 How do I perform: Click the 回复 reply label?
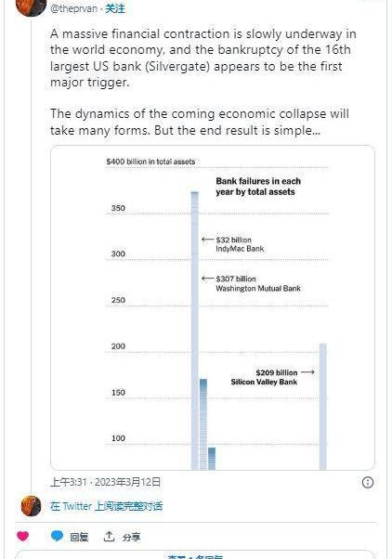(x=79, y=537)
